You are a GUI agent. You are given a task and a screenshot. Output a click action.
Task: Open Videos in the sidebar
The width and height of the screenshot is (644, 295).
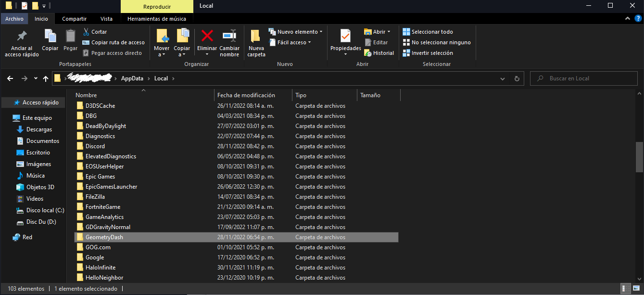35,199
